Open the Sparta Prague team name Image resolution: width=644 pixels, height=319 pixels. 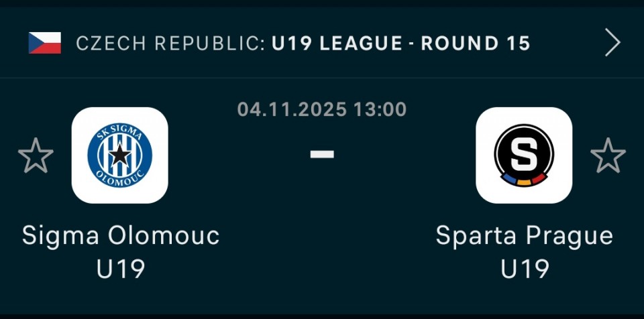click(525, 236)
